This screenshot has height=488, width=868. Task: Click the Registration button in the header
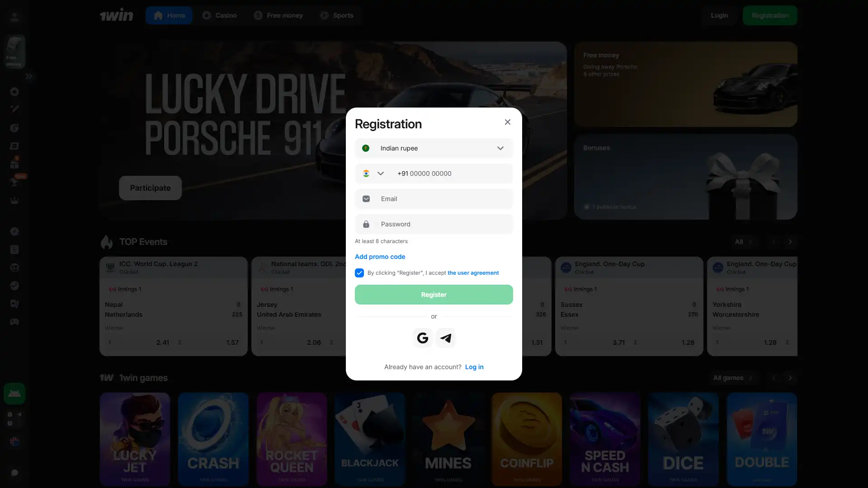tap(770, 15)
